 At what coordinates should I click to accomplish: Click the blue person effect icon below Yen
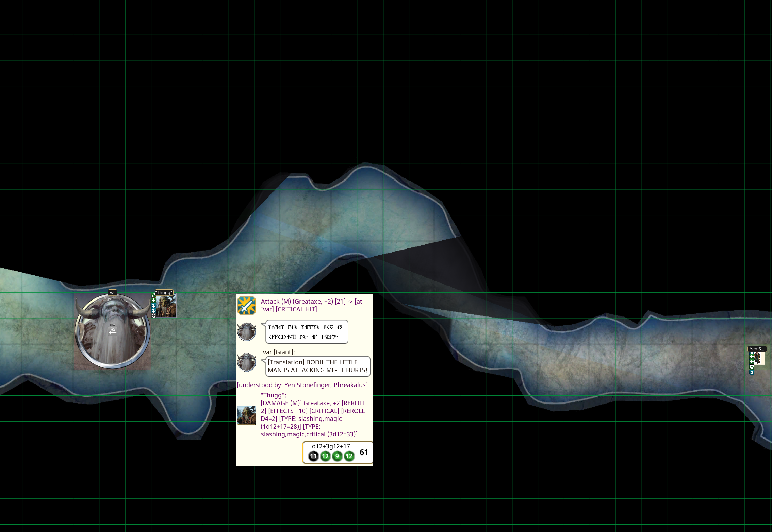752,372
